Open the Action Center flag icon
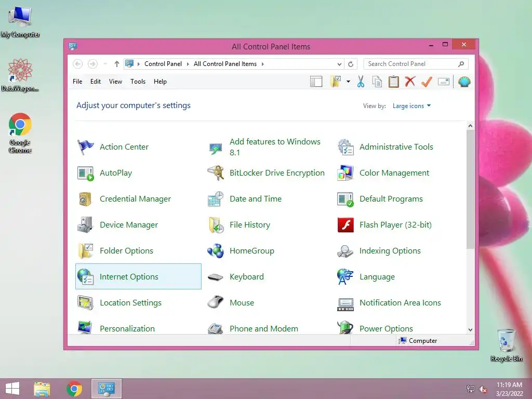The width and height of the screenshot is (532, 399). click(x=85, y=147)
